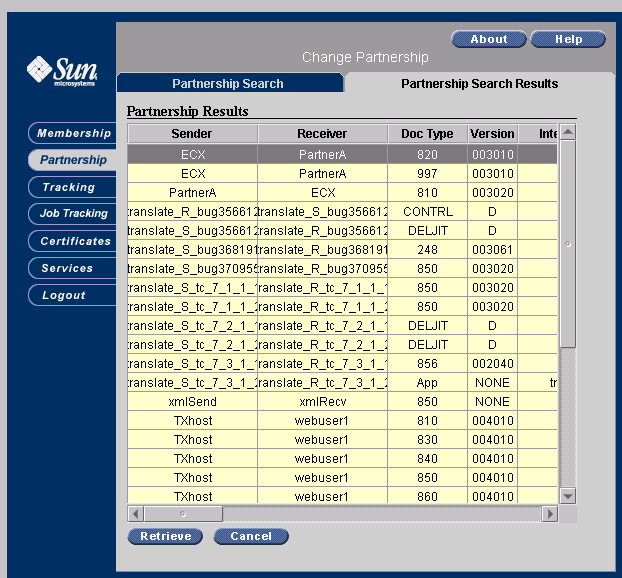The width and height of the screenshot is (622, 578).
Task: Click sender translate_S_tc_7_1_1_1 cell
Action: tap(192, 288)
